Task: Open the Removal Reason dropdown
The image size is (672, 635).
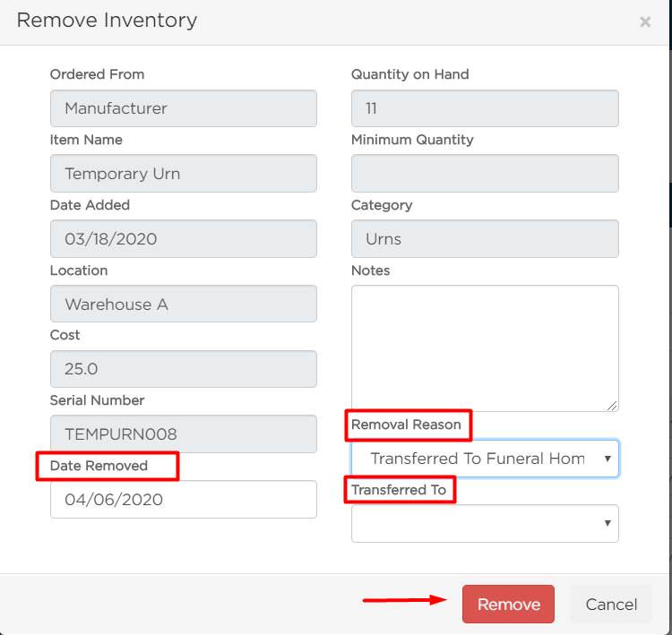Action: pyautogui.click(x=485, y=458)
